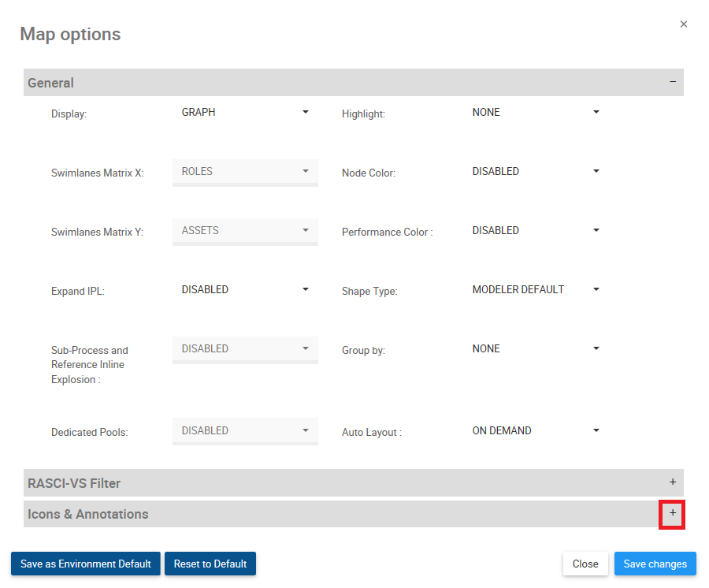Expand Icons & Annotations plus icon
This screenshot has height=588, width=709.
(673, 513)
